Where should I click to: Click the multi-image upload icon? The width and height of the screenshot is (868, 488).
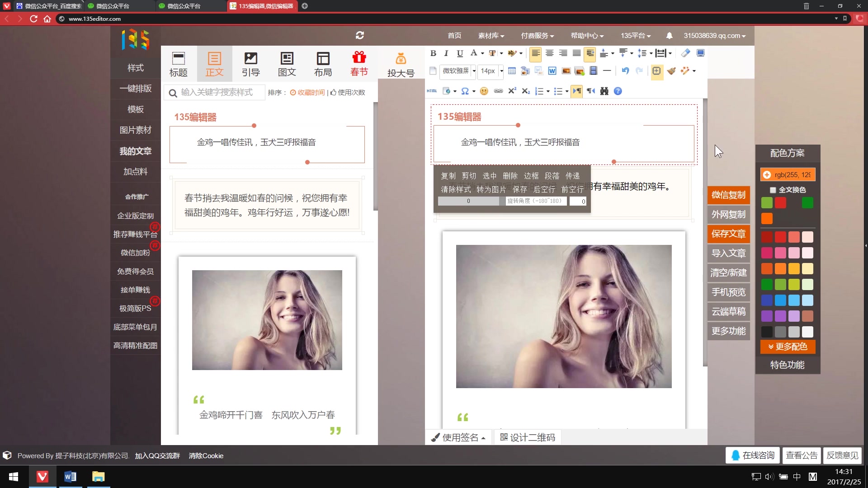(x=580, y=71)
